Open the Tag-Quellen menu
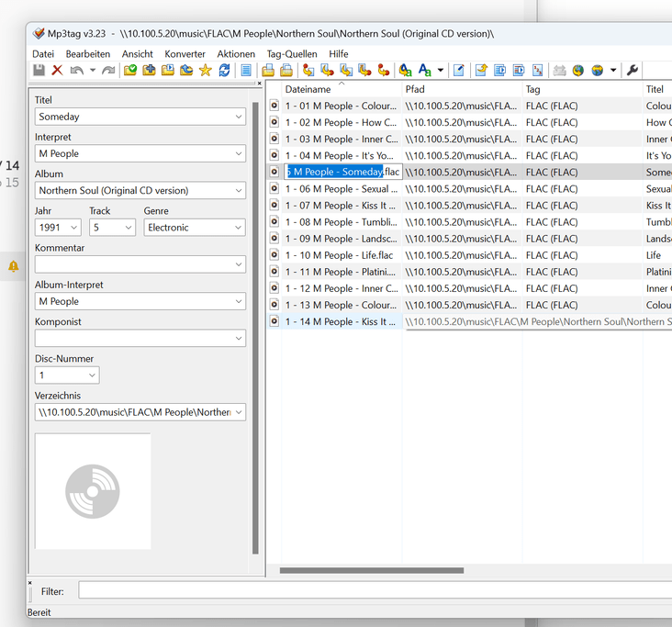This screenshot has width=672, height=627. [x=292, y=54]
